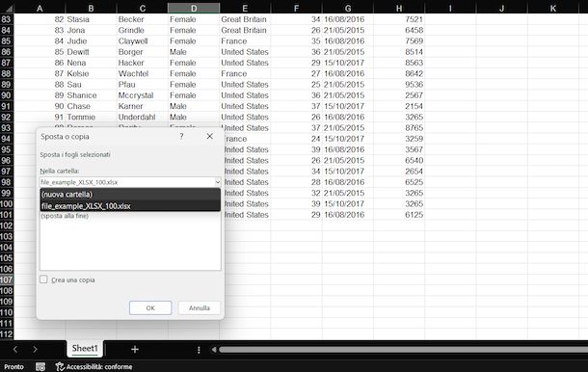This screenshot has width=588, height=372.
Task: Click the 15/10/2017 date cell in row 100
Action: tap(348, 203)
